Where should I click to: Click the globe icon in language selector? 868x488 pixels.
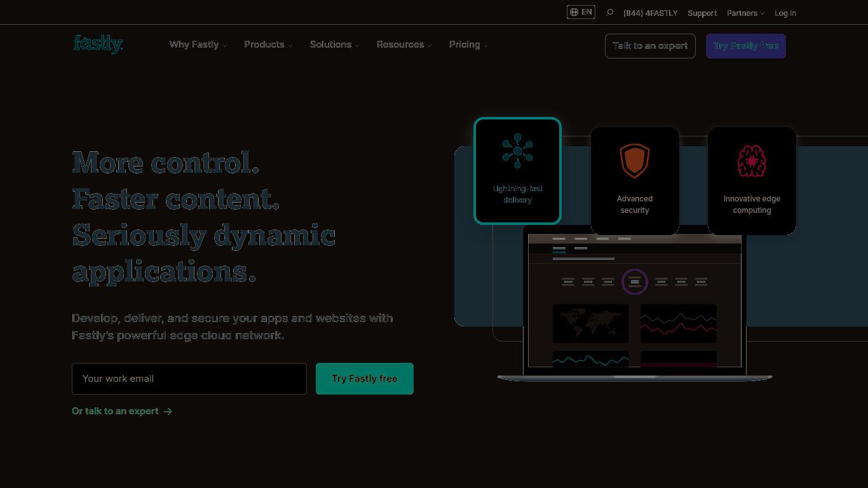(x=574, y=12)
